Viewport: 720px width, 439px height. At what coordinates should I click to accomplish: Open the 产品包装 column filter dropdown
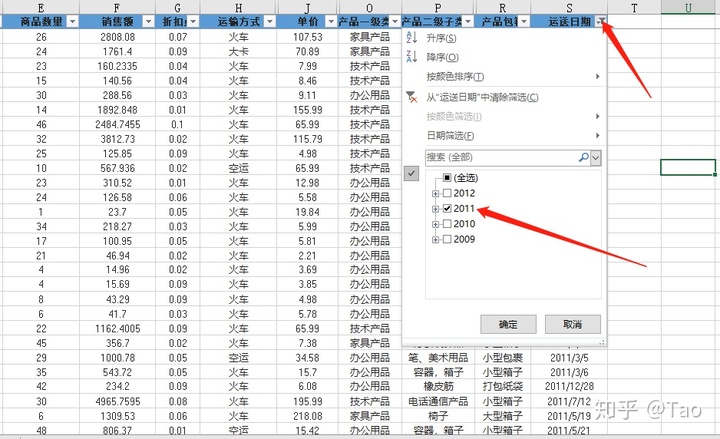(523, 22)
